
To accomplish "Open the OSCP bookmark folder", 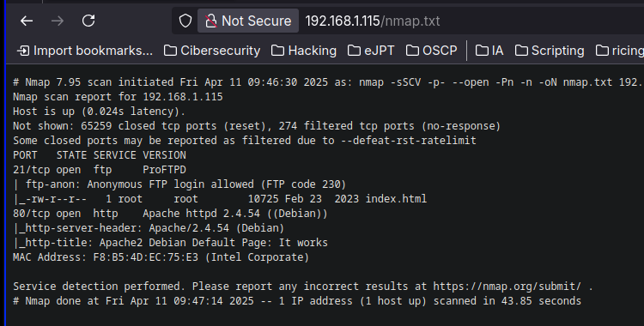I will pyautogui.click(x=432, y=51).
